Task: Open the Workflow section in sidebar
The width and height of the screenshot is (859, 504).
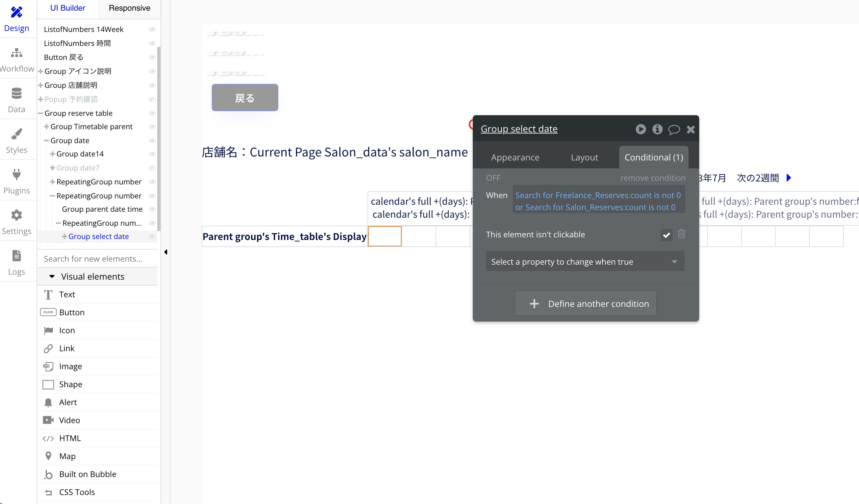Action: tap(16, 60)
